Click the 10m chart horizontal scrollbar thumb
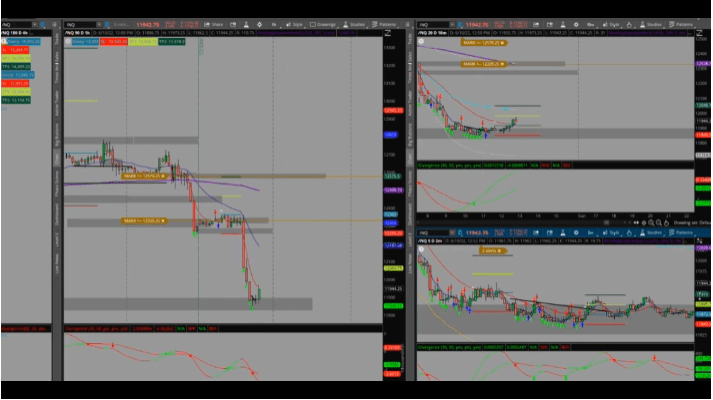This screenshot has height=400, width=713. pyautogui.click(x=606, y=223)
